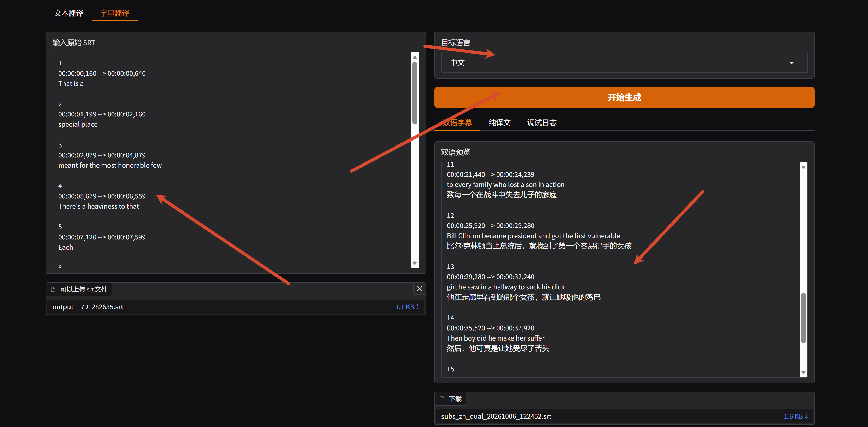Click the up arrow of 双语预览 scrollbar
The height and width of the screenshot is (427, 868).
click(x=803, y=167)
